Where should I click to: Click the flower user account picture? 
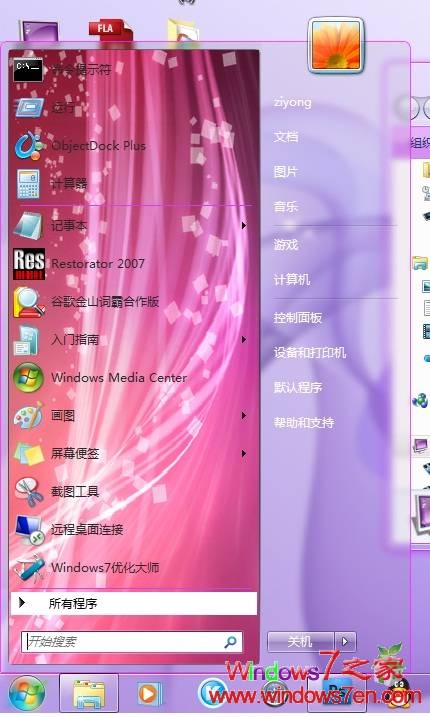click(336, 45)
